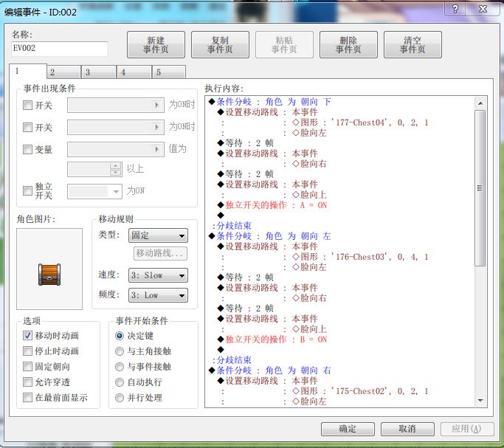This screenshot has width=504, height=448.
Task: Click the vertical scrollbar thumb in command list
Action: (x=480, y=188)
